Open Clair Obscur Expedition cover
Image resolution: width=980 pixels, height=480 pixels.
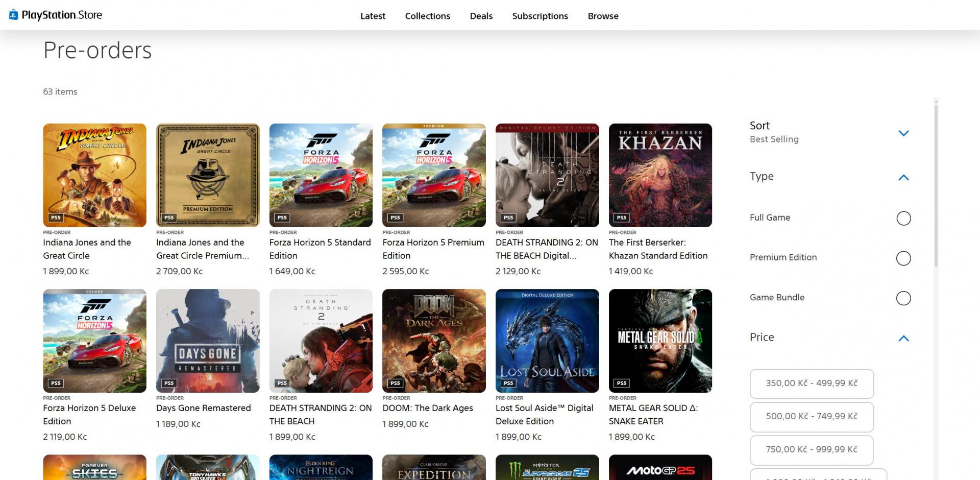click(x=434, y=467)
